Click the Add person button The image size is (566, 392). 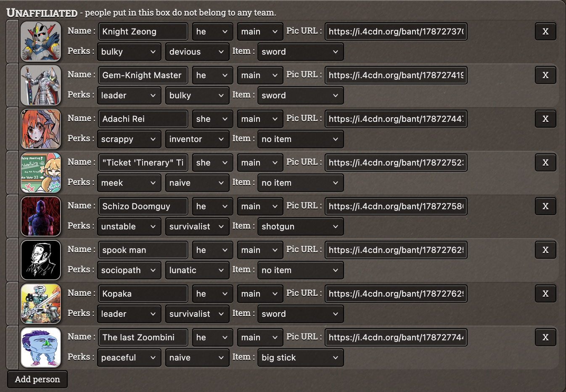click(37, 379)
